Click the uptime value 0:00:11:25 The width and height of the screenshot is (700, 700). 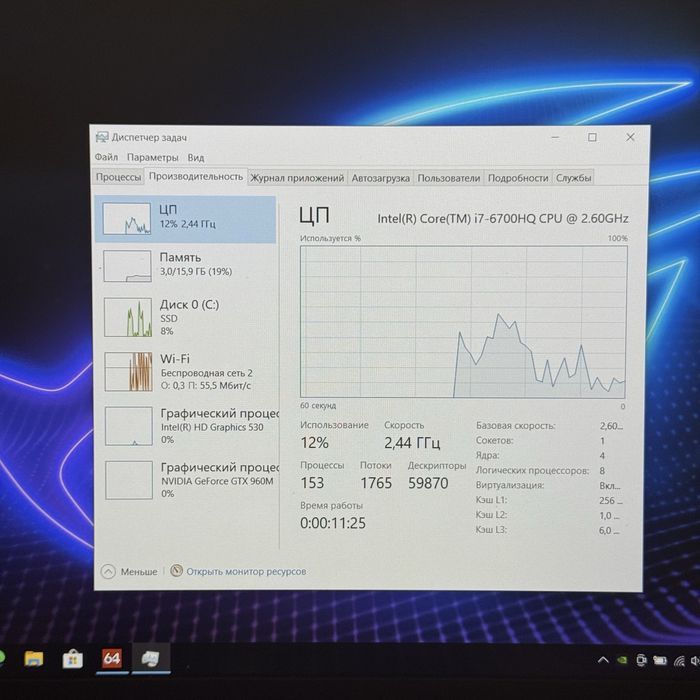pos(333,523)
